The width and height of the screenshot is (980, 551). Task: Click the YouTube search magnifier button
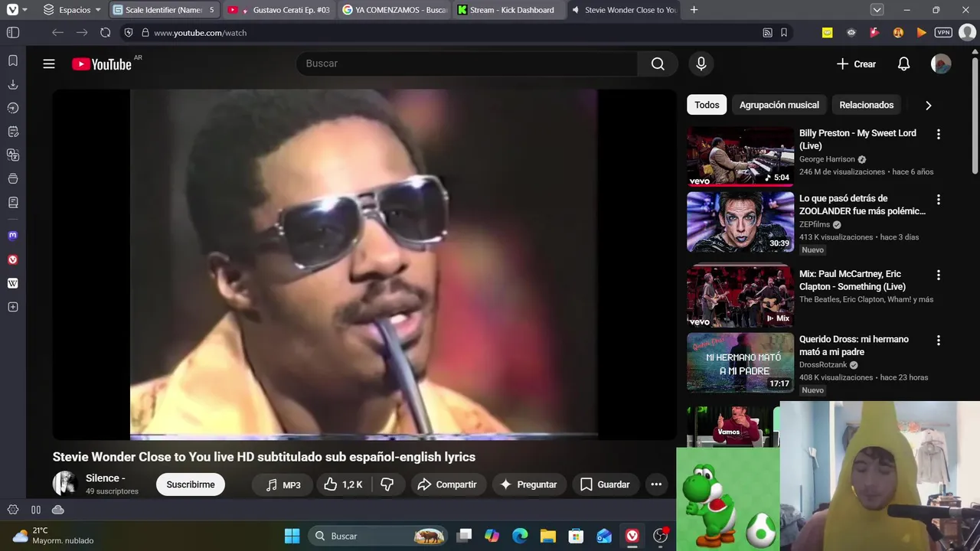pyautogui.click(x=658, y=64)
